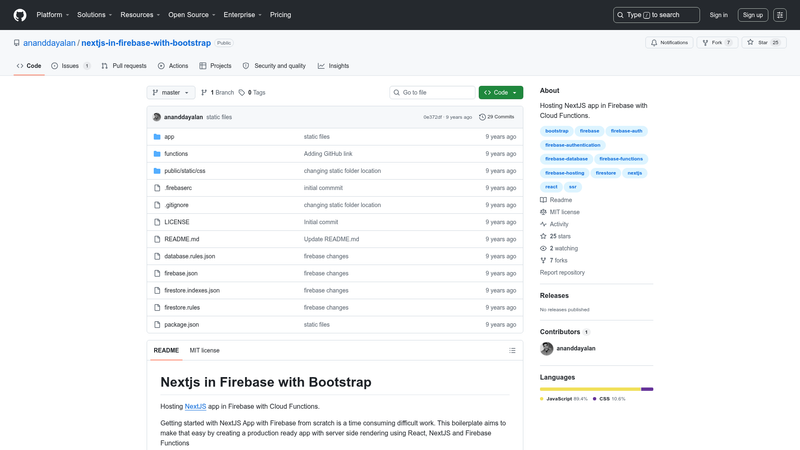Click the contributor avatar of anandayalan
Screen dimensions: 800x450
(x=546, y=348)
